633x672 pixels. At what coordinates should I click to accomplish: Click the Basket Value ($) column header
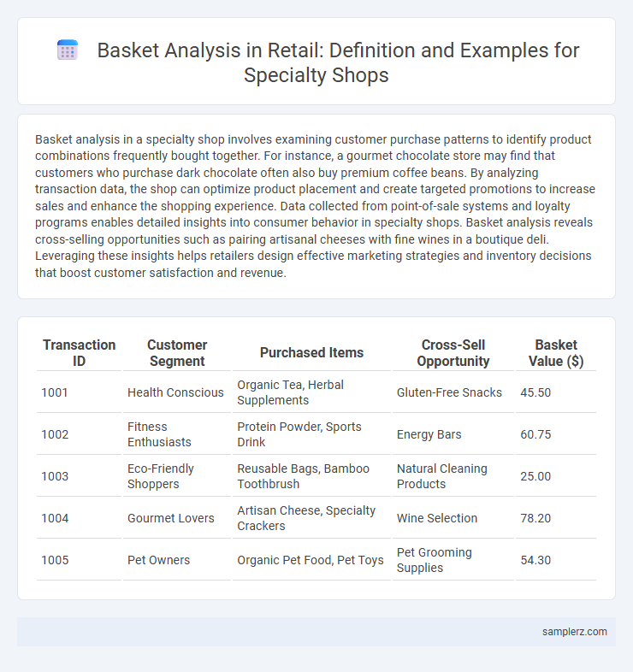556,353
